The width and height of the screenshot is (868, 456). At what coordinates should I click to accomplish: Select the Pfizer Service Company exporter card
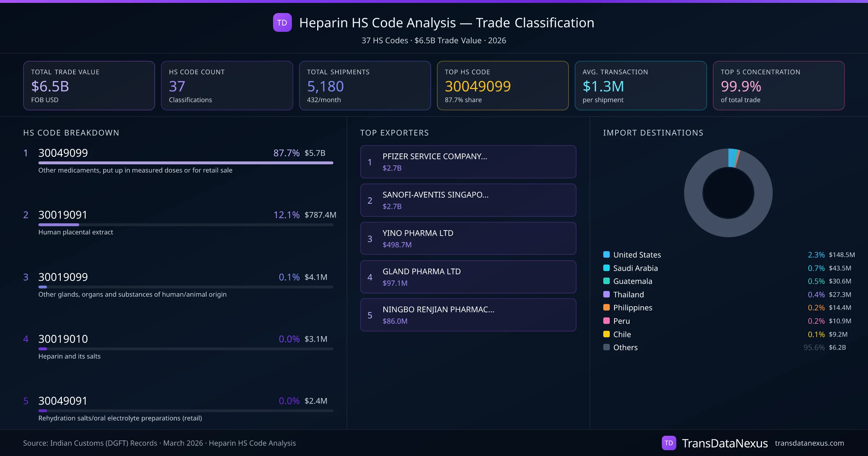point(468,162)
